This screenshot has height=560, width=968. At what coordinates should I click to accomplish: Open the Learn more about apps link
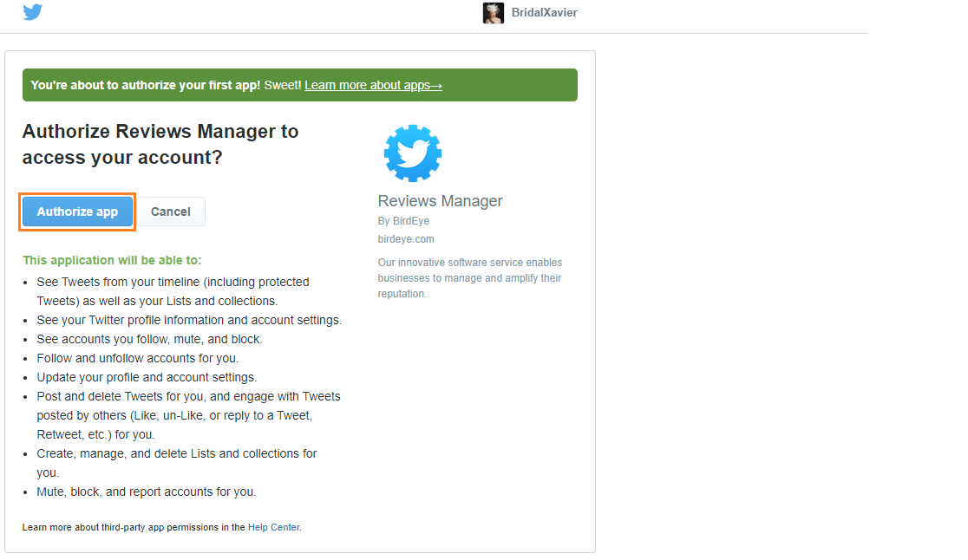coord(373,85)
